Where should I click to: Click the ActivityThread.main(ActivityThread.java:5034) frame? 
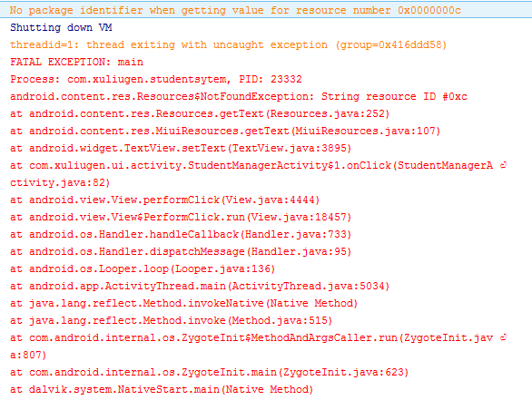[200, 286]
